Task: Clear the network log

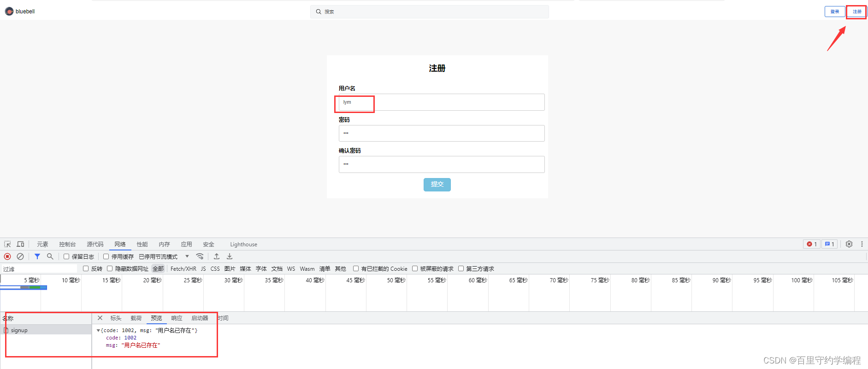Action: coord(20,256)
